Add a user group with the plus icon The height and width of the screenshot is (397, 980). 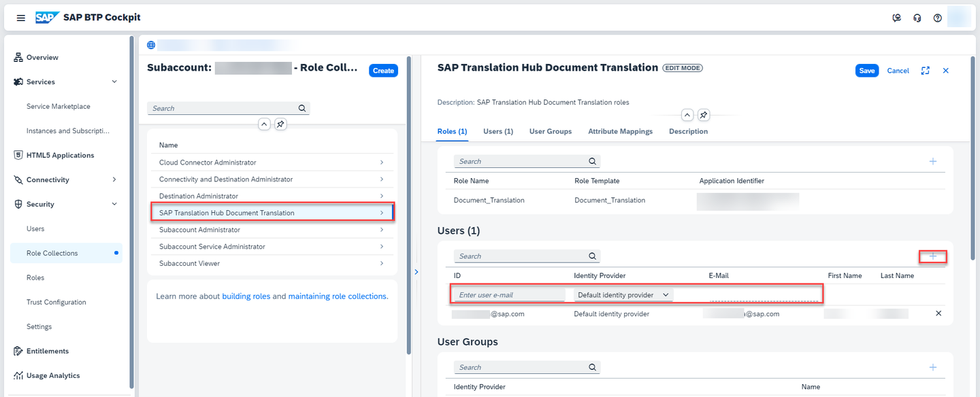(x=933, y=367)
